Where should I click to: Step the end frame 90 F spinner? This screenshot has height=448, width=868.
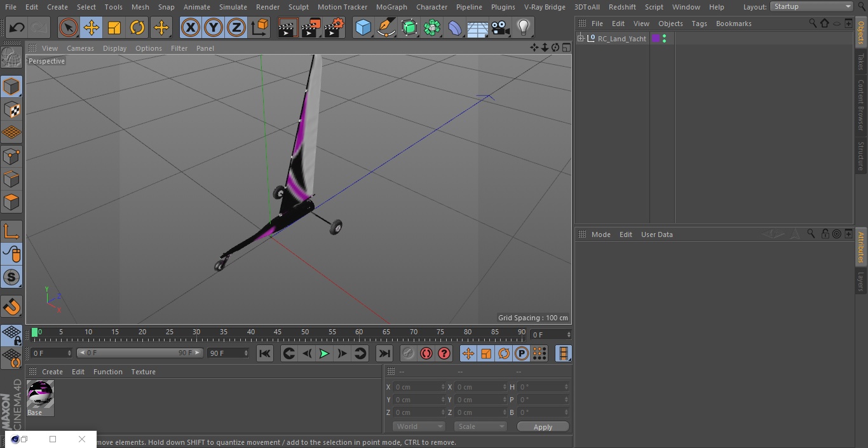pos(246,353)
